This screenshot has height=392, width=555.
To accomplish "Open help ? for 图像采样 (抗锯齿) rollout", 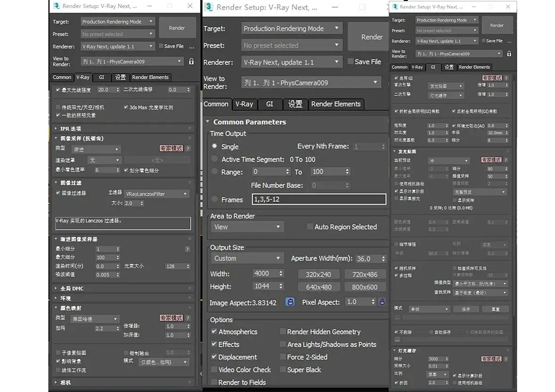I will pos(188,149).
